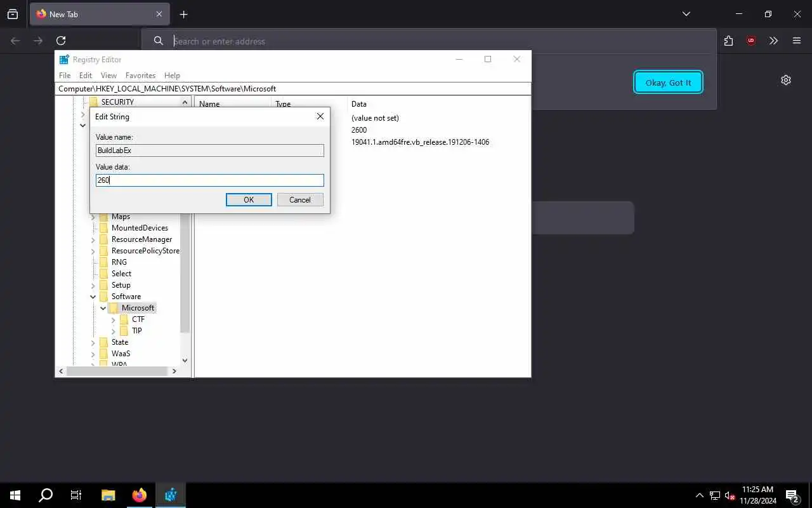This screenshot has width=812, height=508.
Task: Select the TIP key folder icon
Action: (124, 331)
